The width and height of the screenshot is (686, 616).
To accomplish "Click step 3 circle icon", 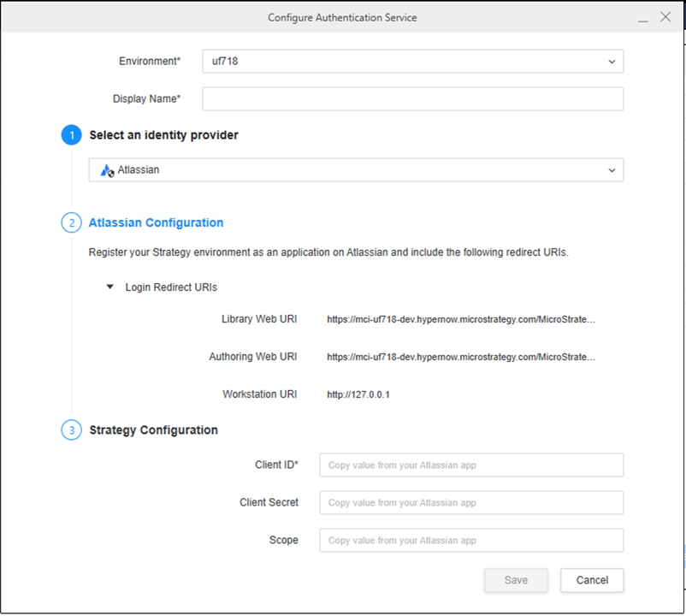I will (71, 429).
